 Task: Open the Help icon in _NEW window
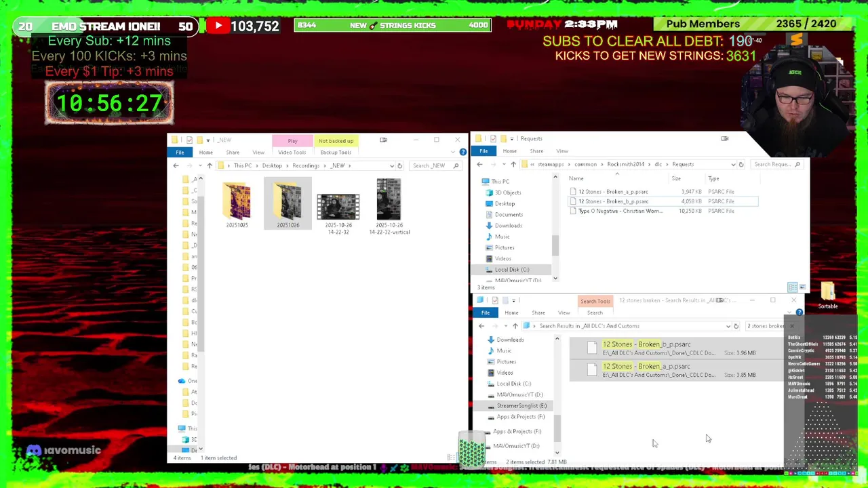[463, 152]
